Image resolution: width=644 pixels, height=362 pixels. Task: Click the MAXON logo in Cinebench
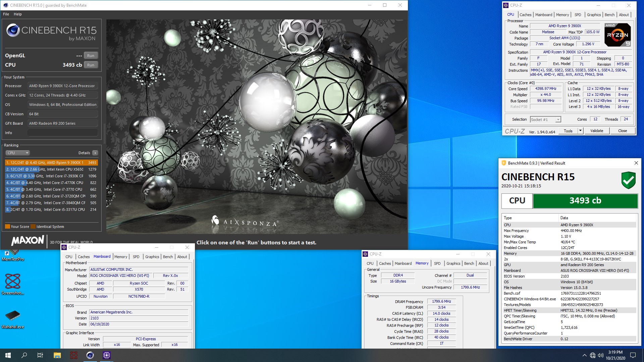tap(28, 240)
